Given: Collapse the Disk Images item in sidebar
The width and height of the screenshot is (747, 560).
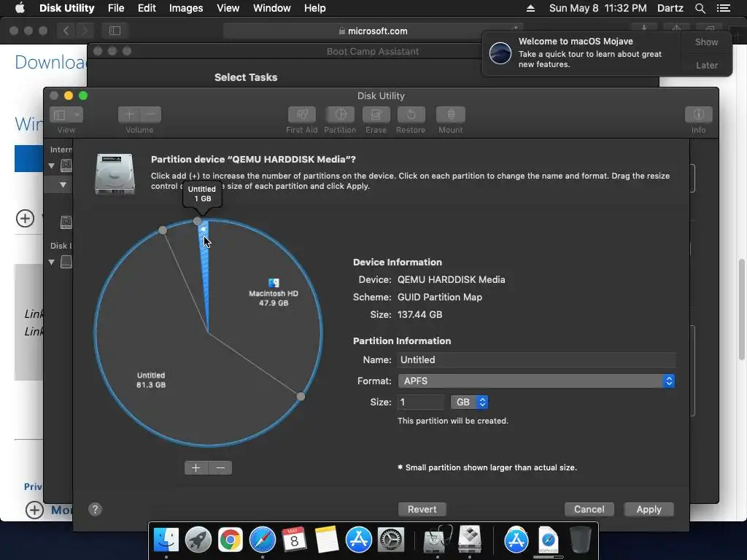Looking at the screenshot, I should click(52, 262).
